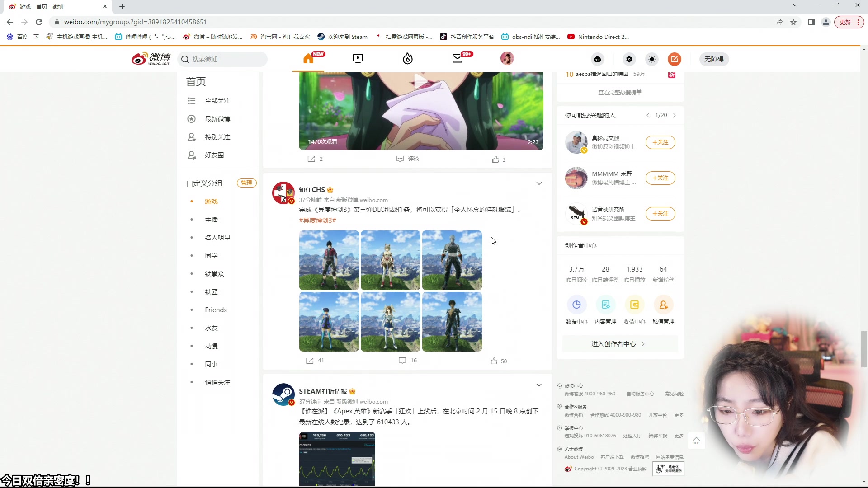
Task: Go to previous page of suggested people
Action: (648, 115)
